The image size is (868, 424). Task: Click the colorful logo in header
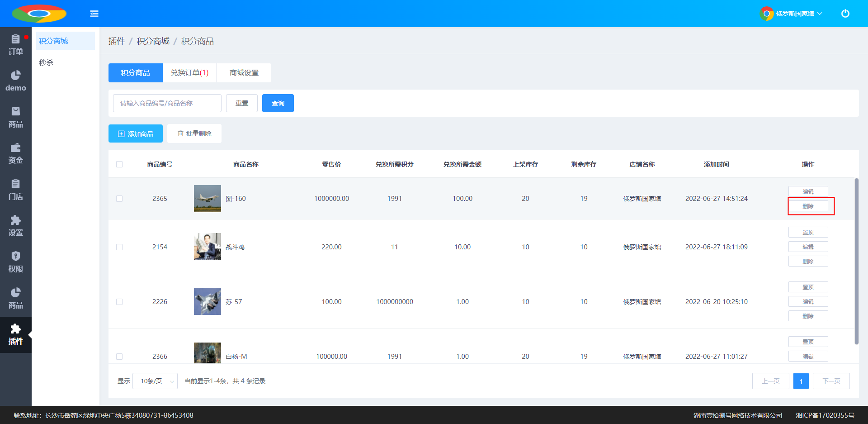39,14
